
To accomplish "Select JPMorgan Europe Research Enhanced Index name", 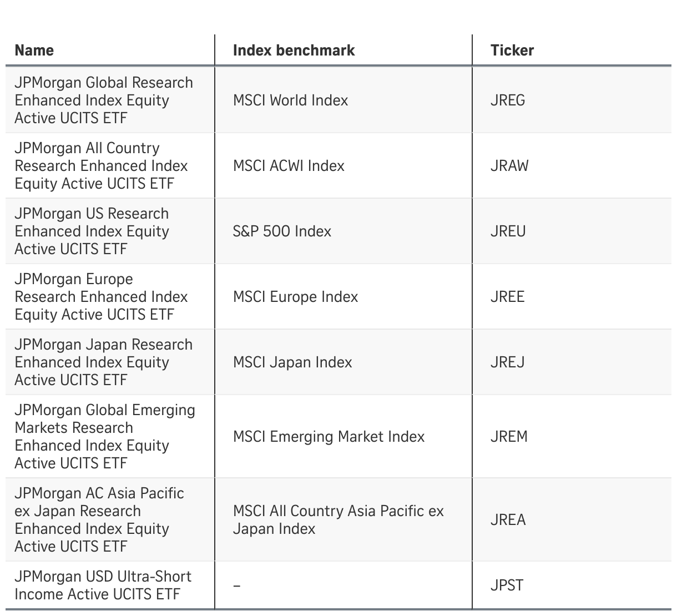I will [x=101, y=297].
